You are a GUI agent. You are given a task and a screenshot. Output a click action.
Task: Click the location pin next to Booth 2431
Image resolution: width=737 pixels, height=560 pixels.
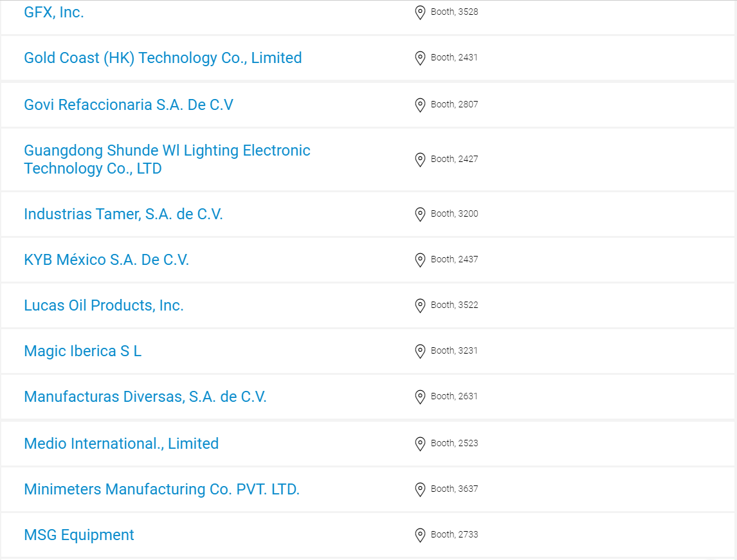420,58
